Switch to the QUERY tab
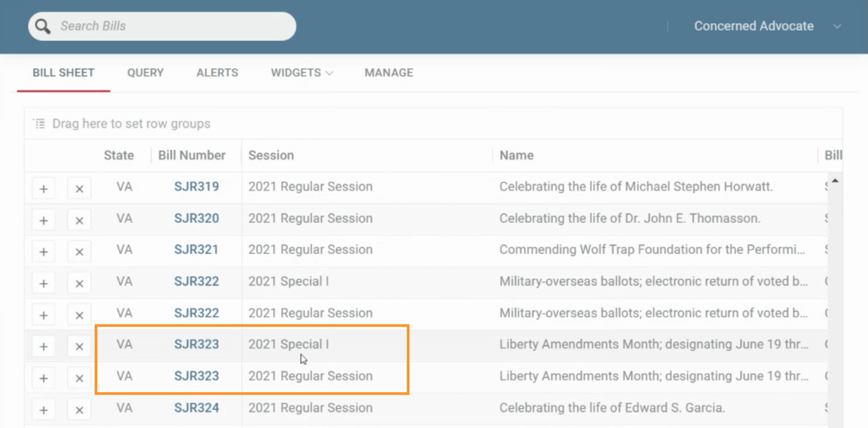Screen dimensions: 868x428 [x=145, y=73]
